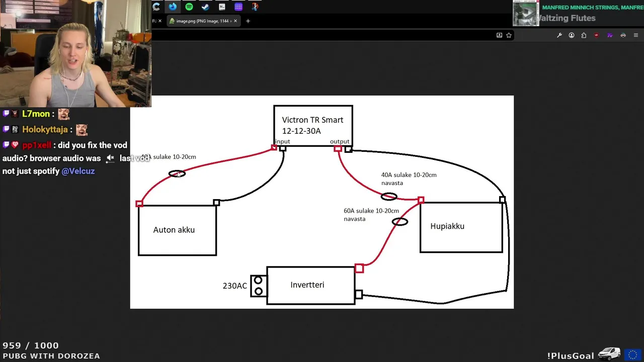Open the uBlock Origin extension
The height and width of the screenshot is (362, 644).
pos(597,35)
